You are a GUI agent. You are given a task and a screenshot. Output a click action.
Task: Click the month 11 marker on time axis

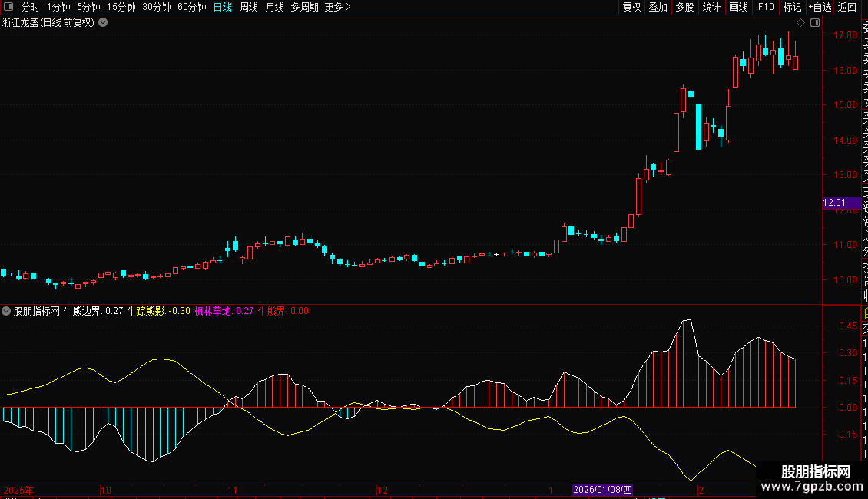point(232,490)
